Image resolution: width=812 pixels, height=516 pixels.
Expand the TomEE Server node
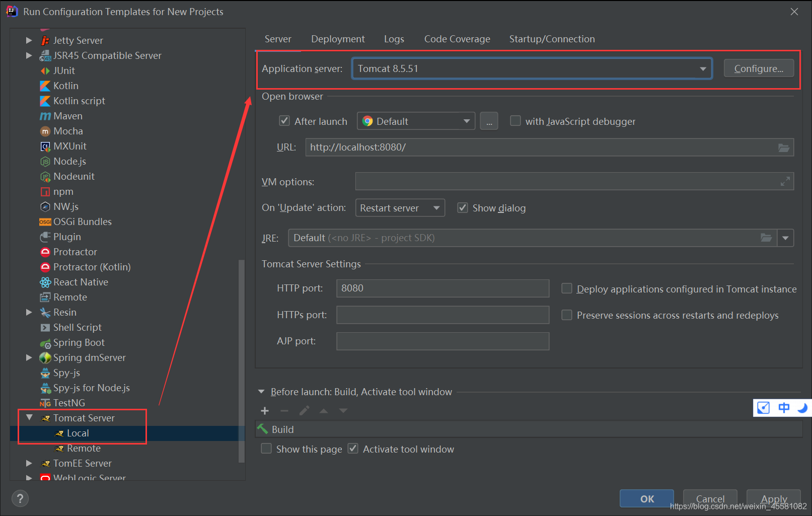click(x=29, y=463)
